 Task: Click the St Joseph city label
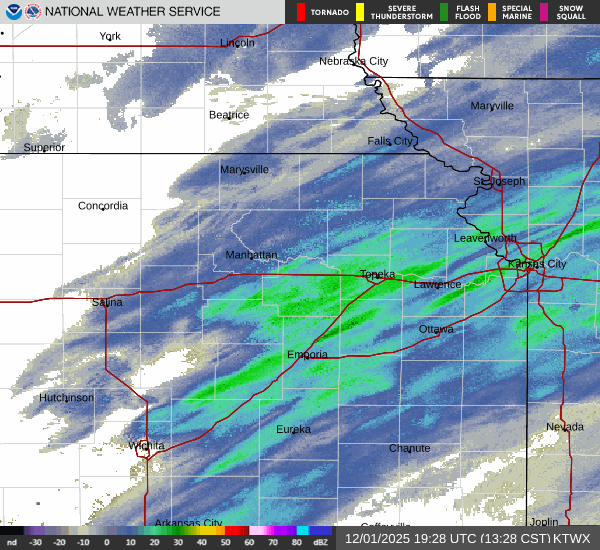coord(498,182)
